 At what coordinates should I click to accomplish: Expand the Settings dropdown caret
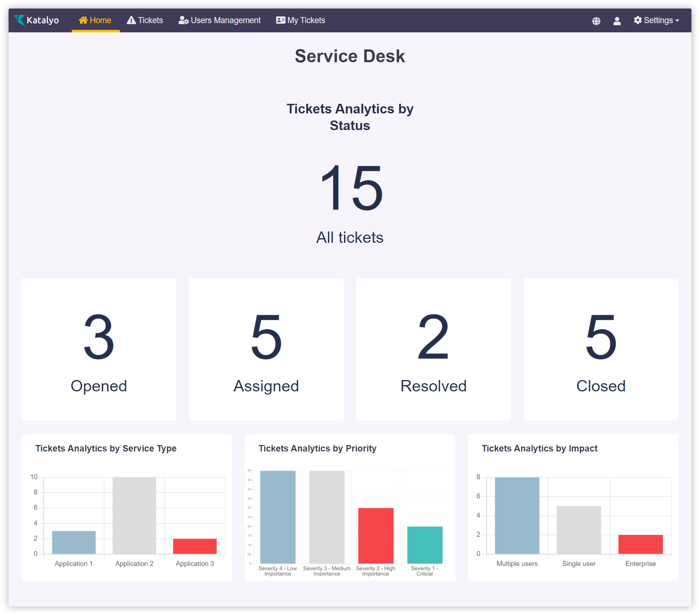click(x=677, y=21)
